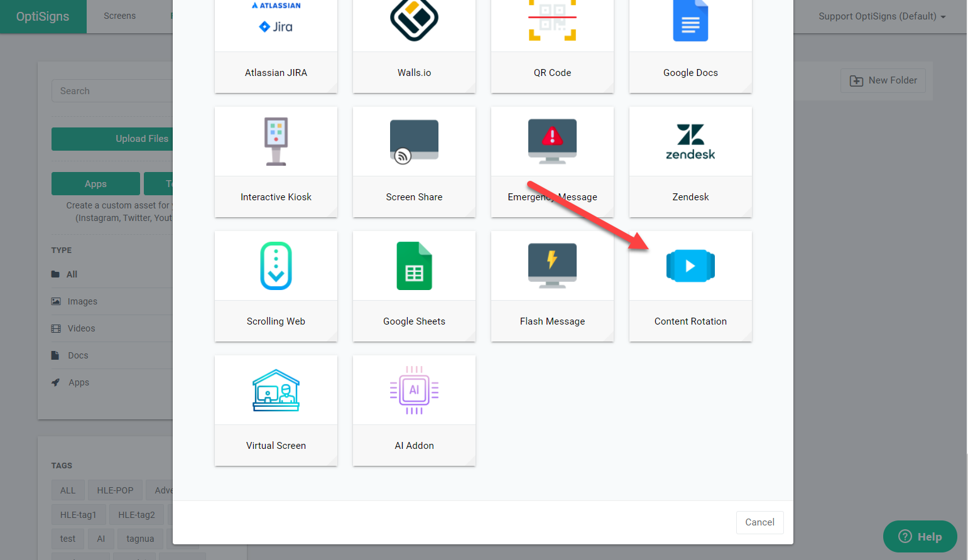Cancel the app selection dialog
The height and width of the screenshot is (560, 968).
[759, 522]
